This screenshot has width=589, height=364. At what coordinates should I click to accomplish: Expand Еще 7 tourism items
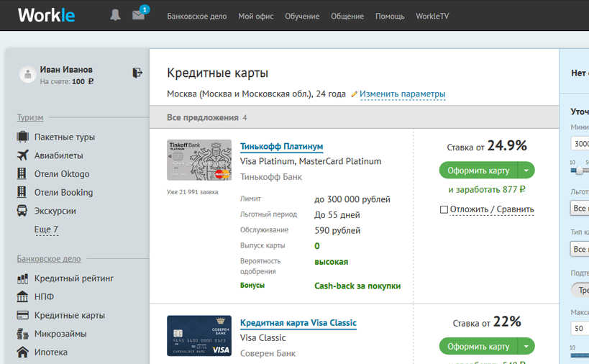tap(46, 229)
